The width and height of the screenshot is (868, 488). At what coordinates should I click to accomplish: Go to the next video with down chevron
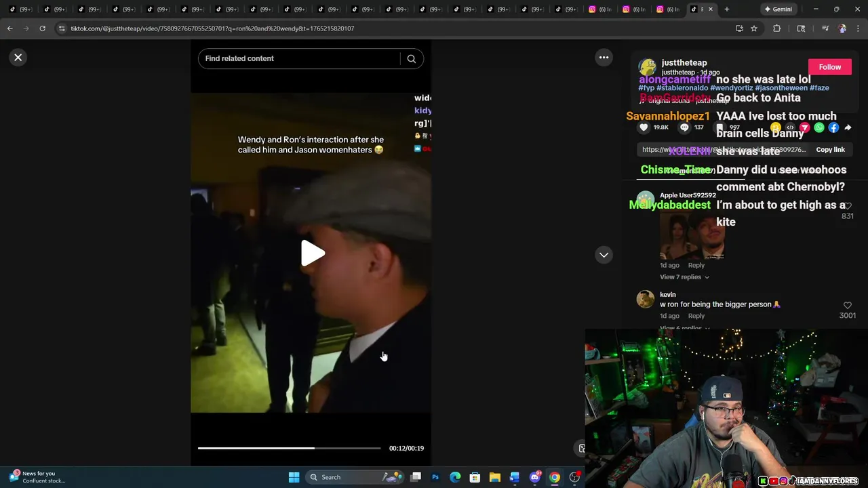point(604,255)
